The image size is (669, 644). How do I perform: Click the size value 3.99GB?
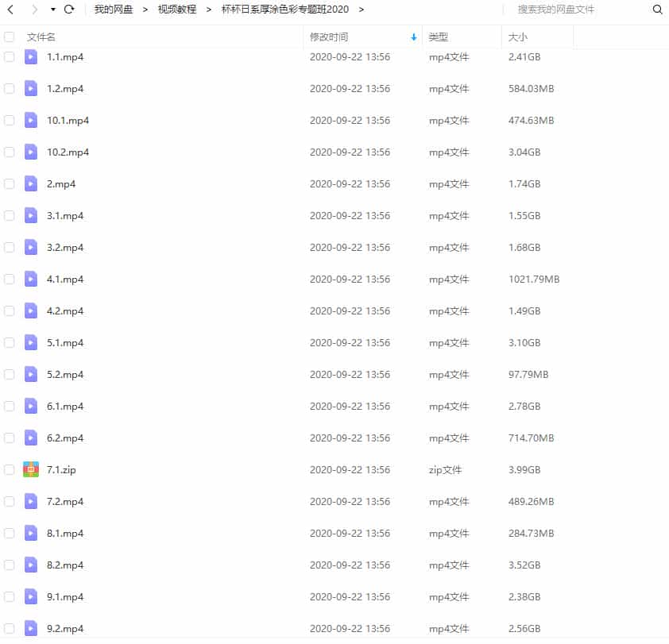(524, 469)
